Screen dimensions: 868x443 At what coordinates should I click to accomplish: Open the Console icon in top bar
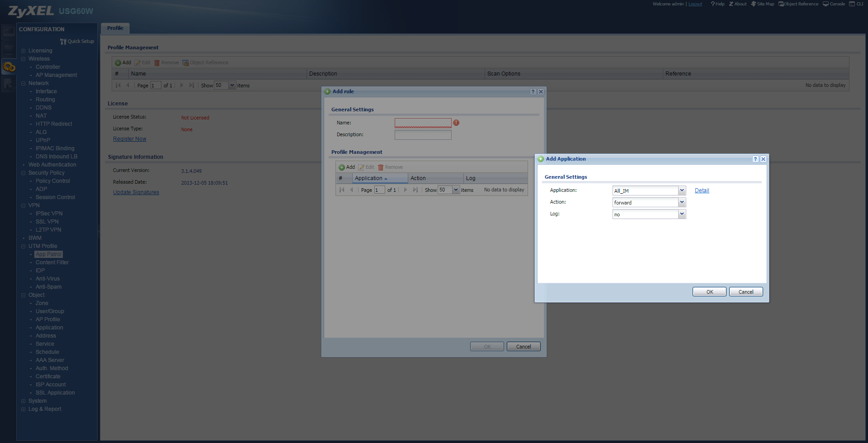[x=826, y=4]
